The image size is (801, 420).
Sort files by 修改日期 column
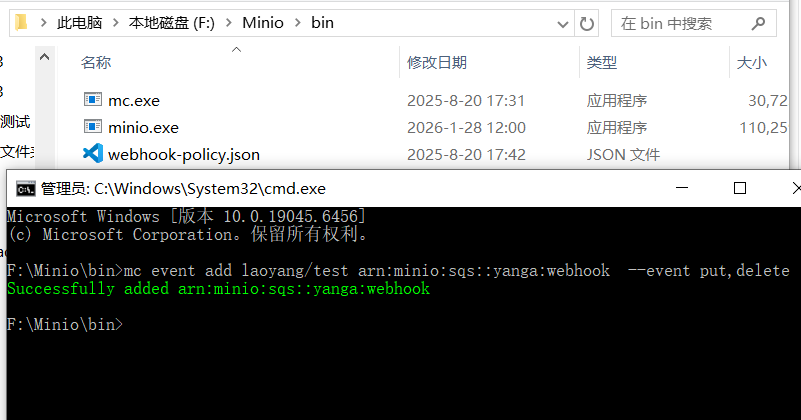437,63
